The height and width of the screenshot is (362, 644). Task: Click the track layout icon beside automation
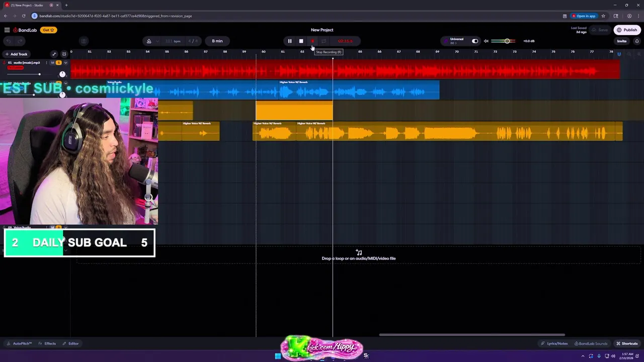point(64,54)
